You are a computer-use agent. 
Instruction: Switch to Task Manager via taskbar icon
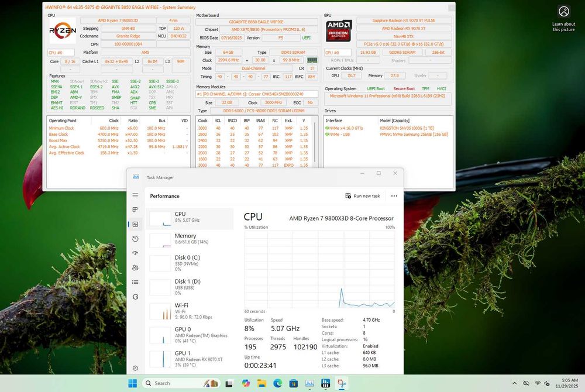[x=309, y=383]
